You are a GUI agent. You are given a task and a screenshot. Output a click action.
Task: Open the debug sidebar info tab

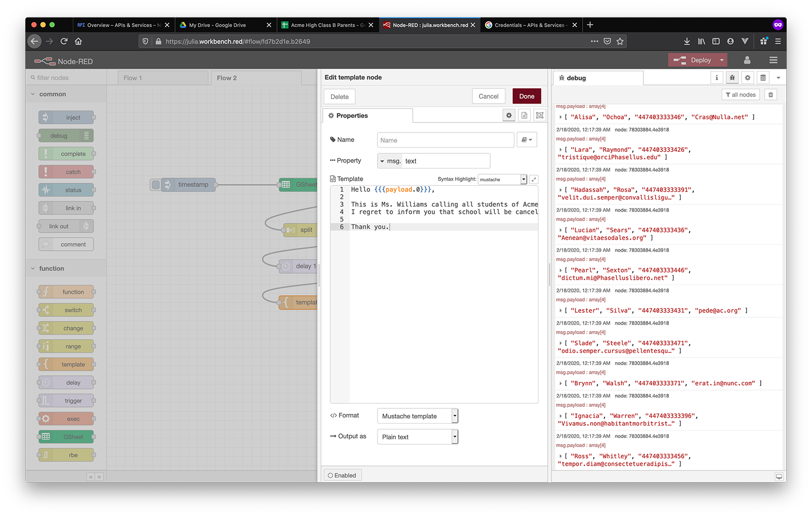point(717,78)
